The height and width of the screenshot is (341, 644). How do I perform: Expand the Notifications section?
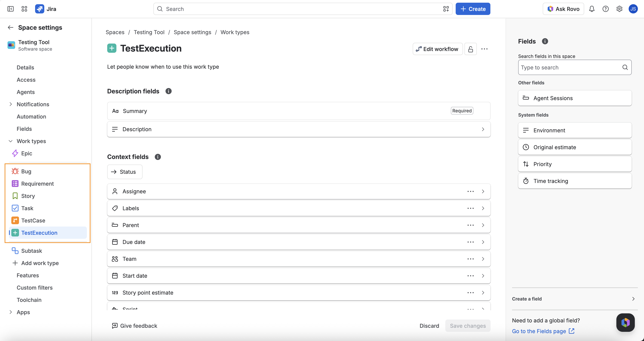point(11,104)
